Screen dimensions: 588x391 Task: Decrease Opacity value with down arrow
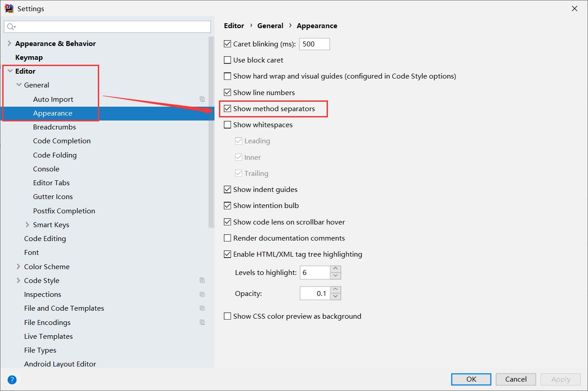[336, 297]
